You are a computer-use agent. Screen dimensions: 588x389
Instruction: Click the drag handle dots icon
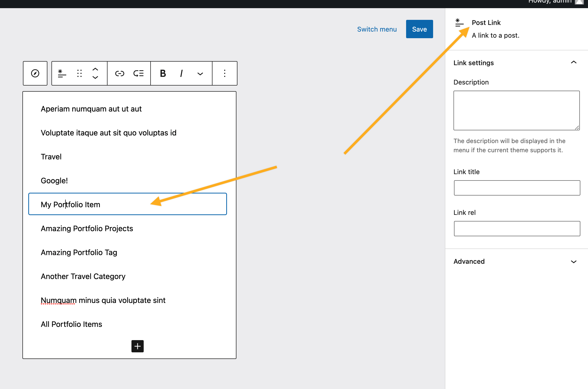[79, 73]
